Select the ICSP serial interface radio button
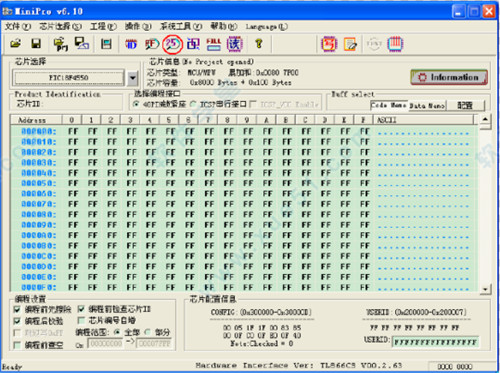Screen dimensions: 500x373 click(193, 104)
